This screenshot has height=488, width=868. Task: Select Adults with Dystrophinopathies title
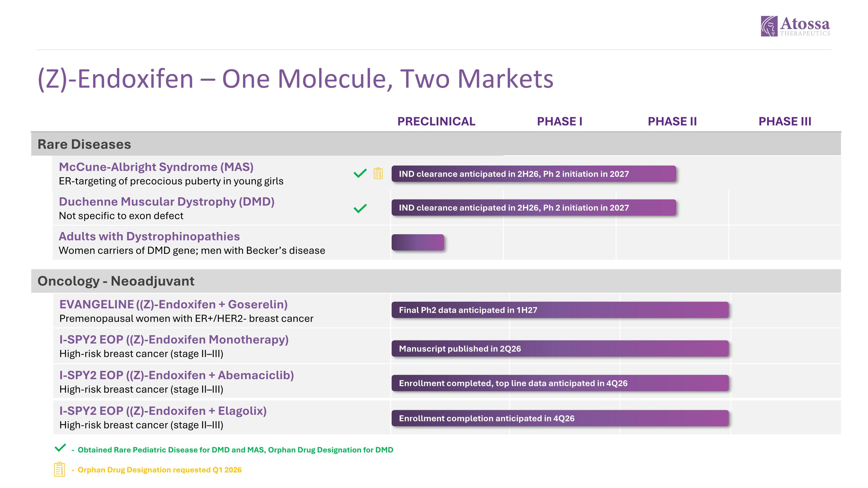[149, 236]
